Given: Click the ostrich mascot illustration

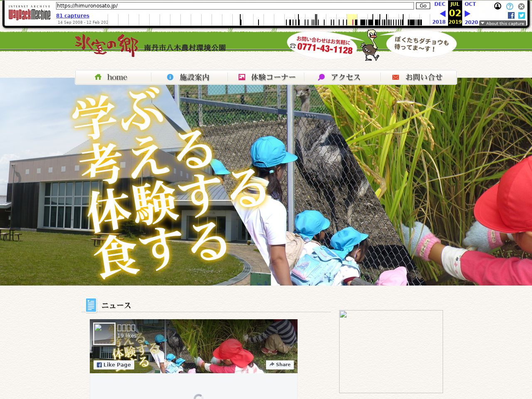Looking at the screenshot, I should click(371, 45).
